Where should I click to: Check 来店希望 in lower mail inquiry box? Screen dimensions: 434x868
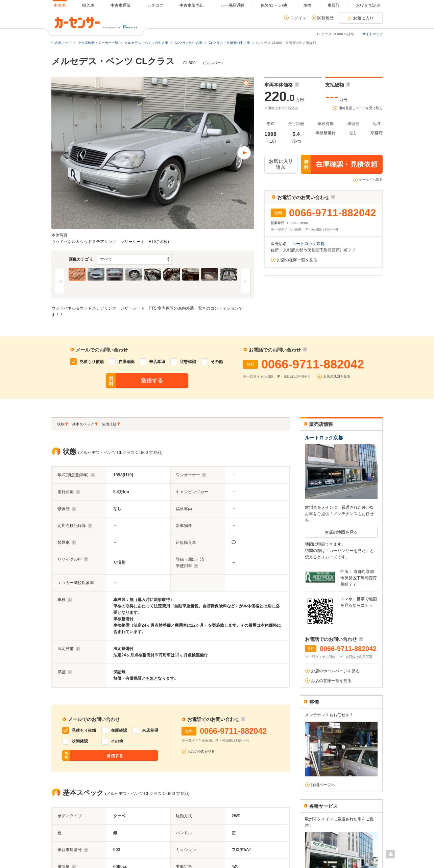pyautogui.click(x=136, y=730)
